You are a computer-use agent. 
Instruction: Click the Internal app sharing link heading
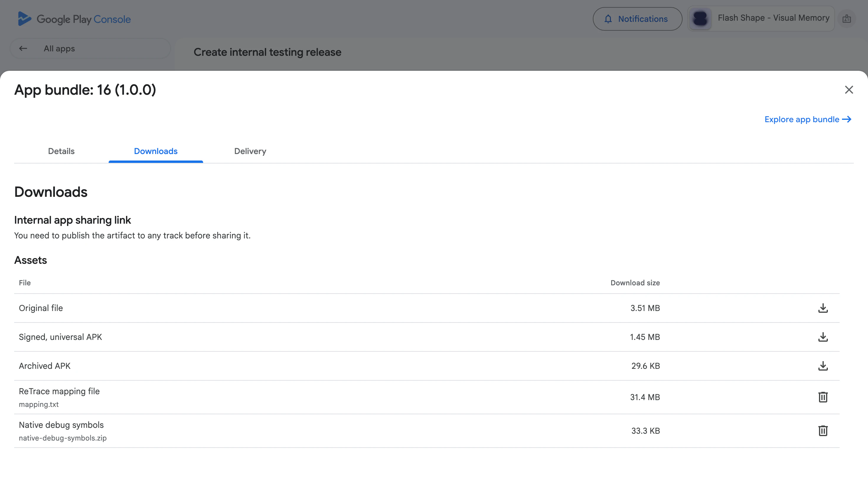[x=72, y=220]
